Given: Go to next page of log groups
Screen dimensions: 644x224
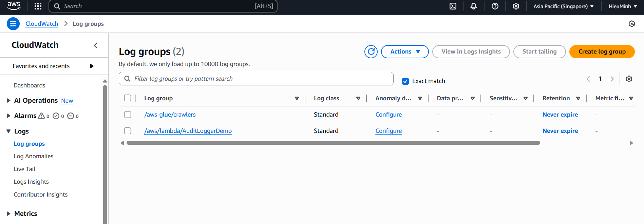Looking at the screenshot, I should click(x=612, y=79).
